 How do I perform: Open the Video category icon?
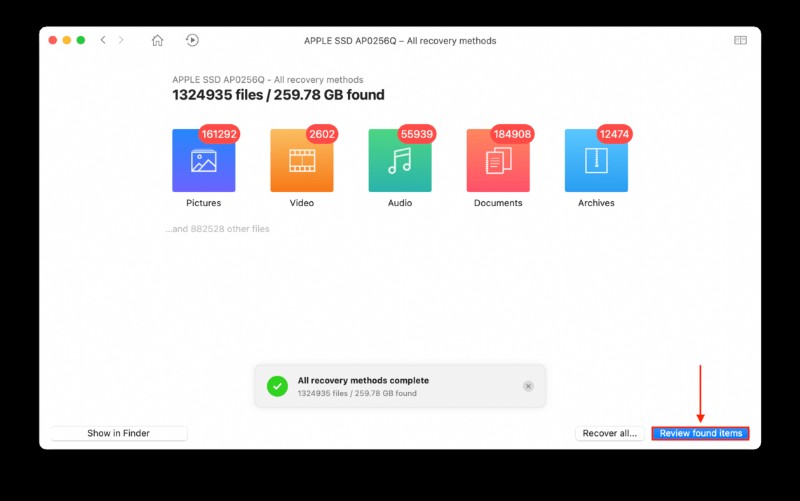pos(302,160)
